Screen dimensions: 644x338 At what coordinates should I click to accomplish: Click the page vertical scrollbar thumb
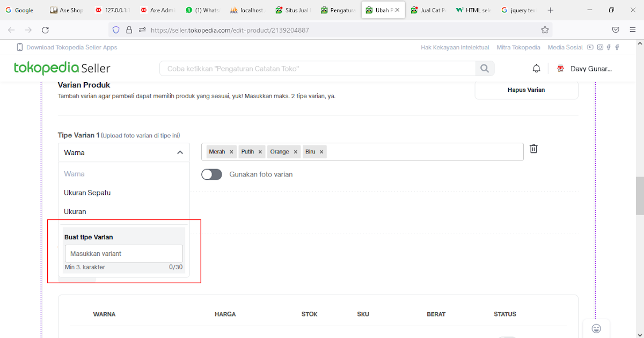click(x=640, y=196)
